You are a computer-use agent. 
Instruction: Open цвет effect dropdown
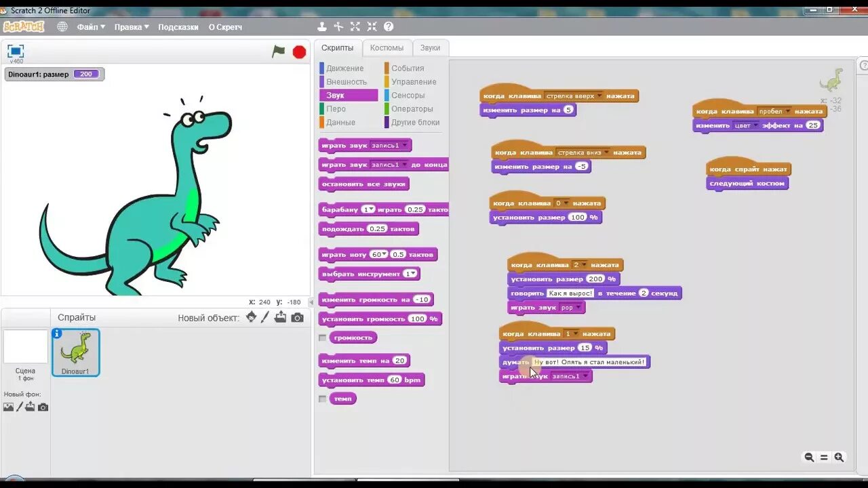755,125
